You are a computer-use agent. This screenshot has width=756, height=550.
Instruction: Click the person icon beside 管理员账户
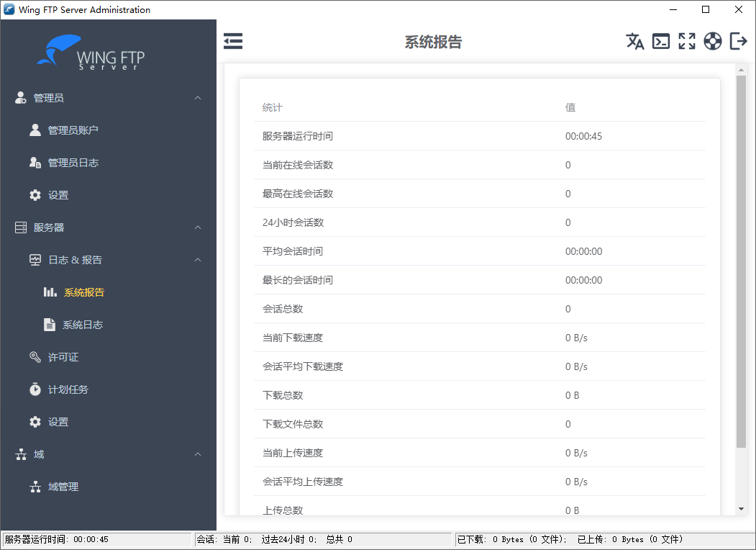[x=35, y=130]
